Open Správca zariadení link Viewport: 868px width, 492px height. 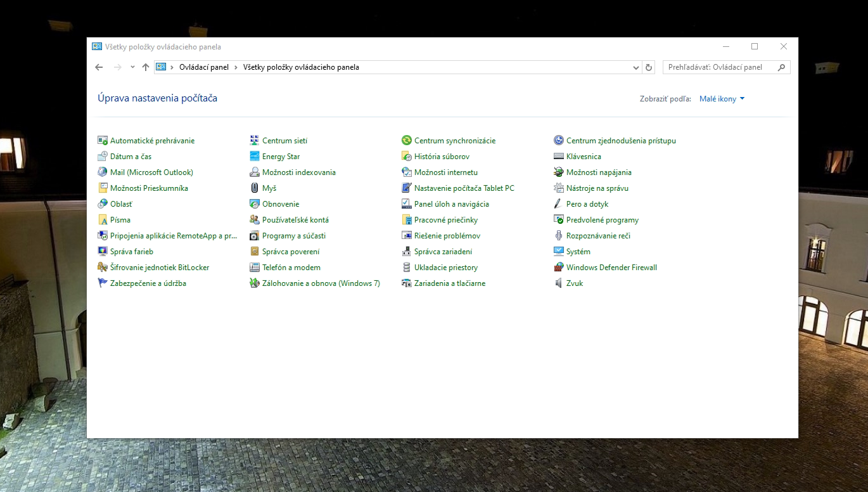coord(443,252)
